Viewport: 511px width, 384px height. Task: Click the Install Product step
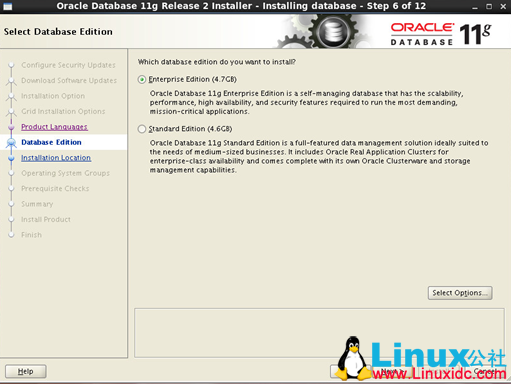pos(46,219)
